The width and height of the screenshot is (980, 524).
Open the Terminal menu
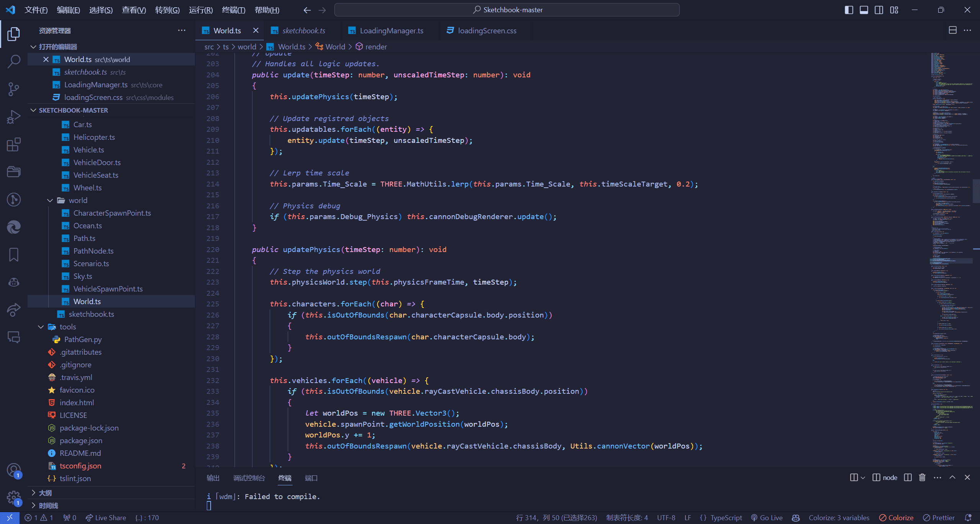[234, 10]
